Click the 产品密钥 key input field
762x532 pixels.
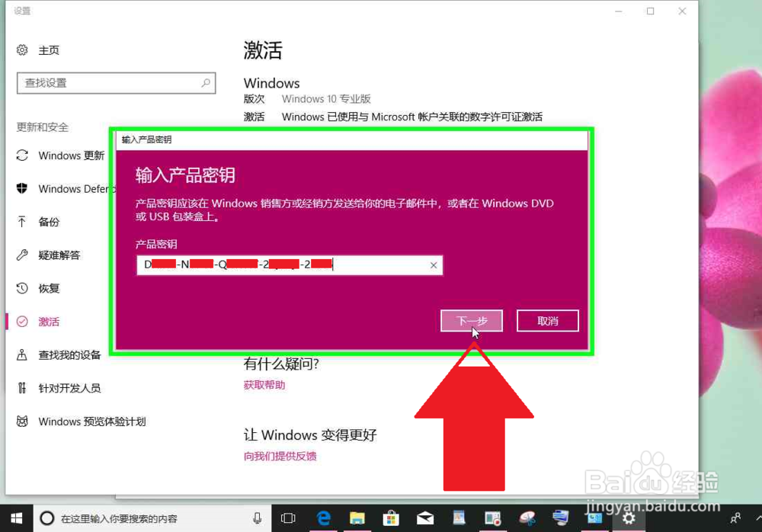[x=290, y=264]
